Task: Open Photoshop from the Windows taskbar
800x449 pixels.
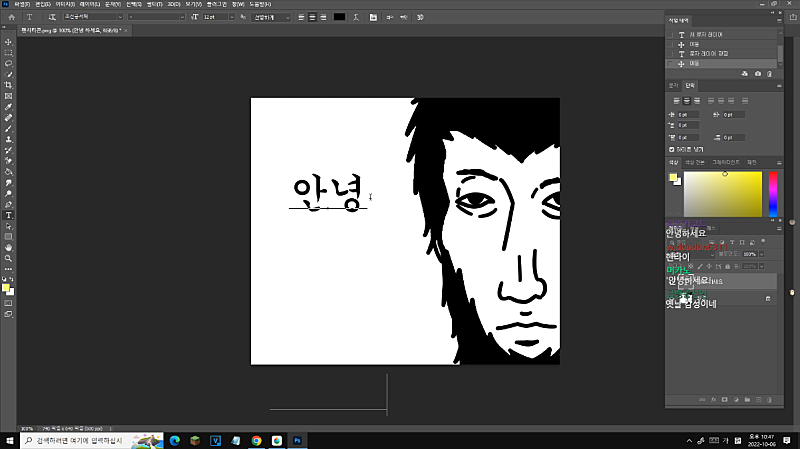Action: pos(297,440)
